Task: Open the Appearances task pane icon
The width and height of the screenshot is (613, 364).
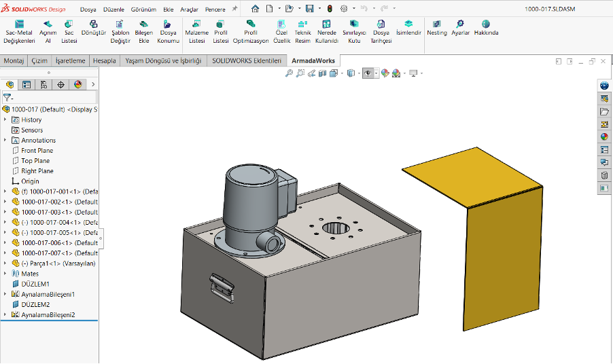Action: pyautogui.click(x=603, y=136)
